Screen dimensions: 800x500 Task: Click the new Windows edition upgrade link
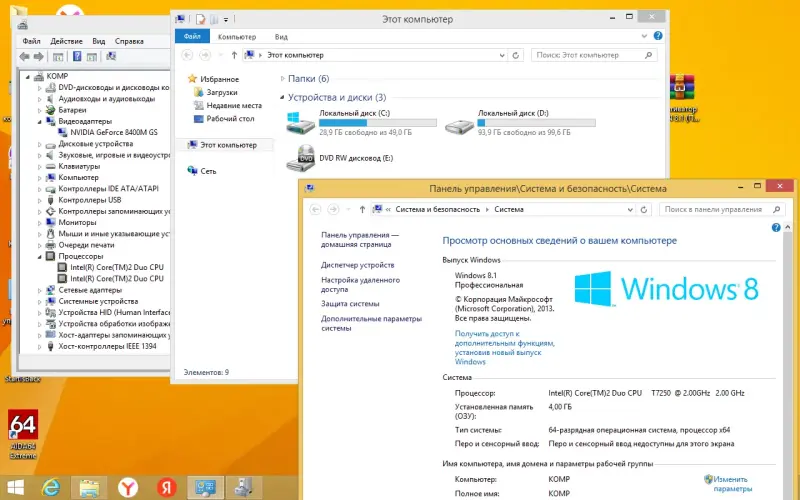pyautogui.click(x=504, y=347)
